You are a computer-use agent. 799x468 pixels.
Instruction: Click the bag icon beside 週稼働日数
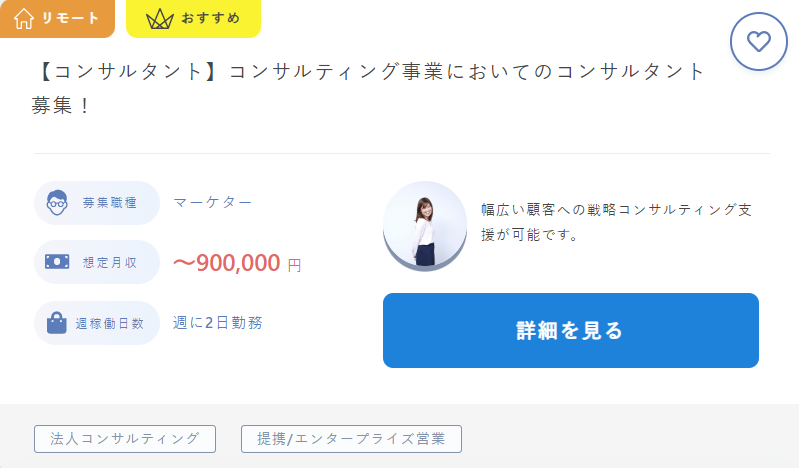(x=57, y=323)
